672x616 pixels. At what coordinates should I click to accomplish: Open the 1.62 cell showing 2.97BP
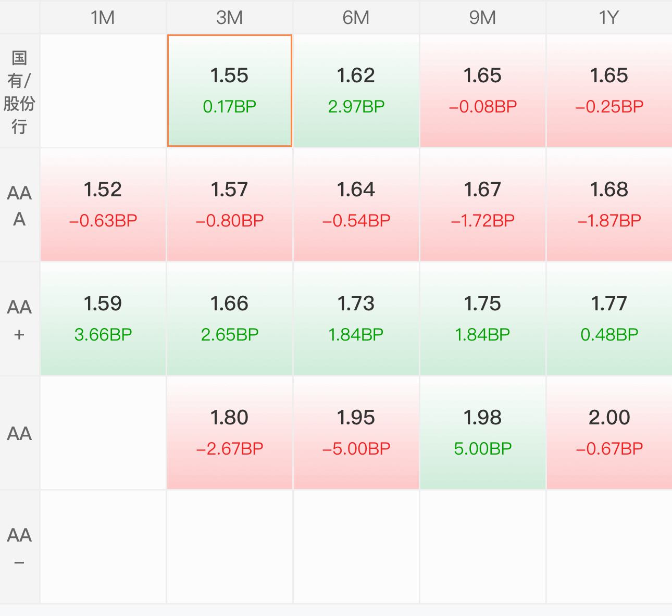356,91
